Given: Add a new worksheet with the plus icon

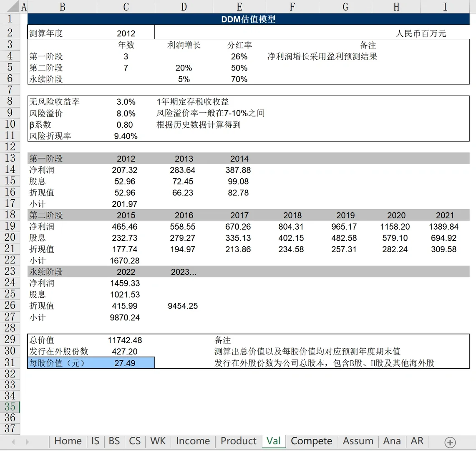Looking at the screenshot, I should (450, 441).
